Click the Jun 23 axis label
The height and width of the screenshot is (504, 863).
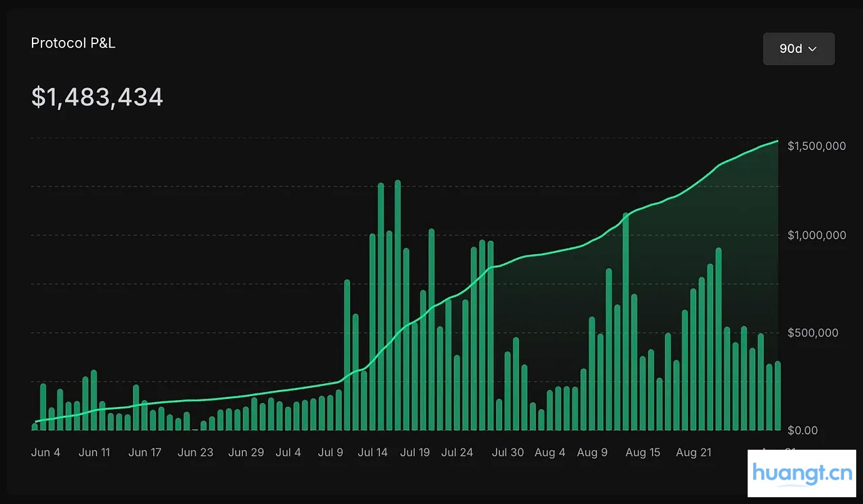coord(195,452)
